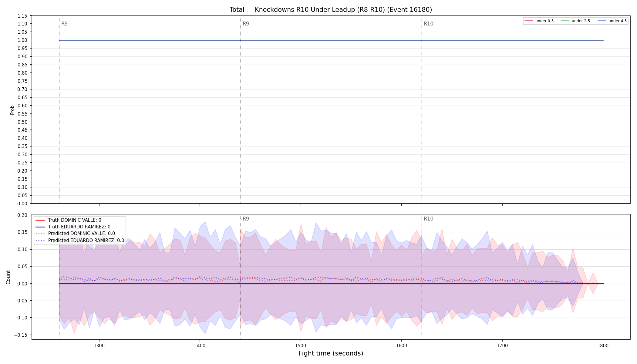Click the R9 label in the bottom chart
This screenshot has height=364, width=637.
coord(246,219)
